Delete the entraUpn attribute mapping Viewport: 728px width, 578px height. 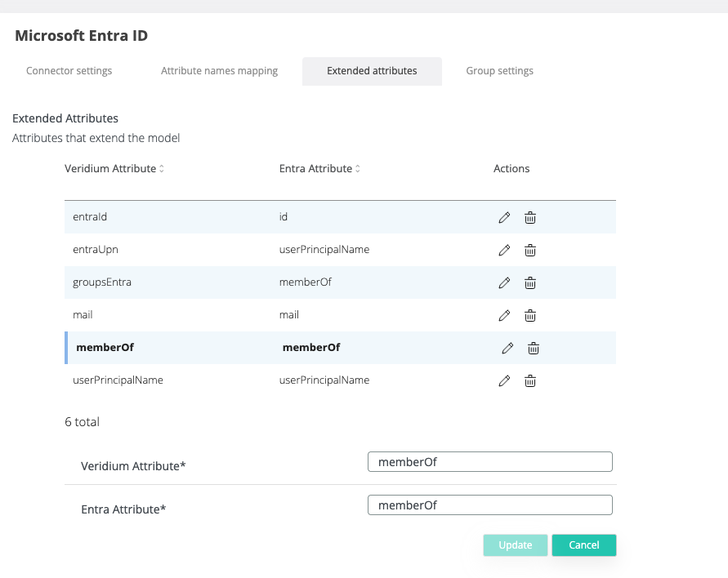530,251
